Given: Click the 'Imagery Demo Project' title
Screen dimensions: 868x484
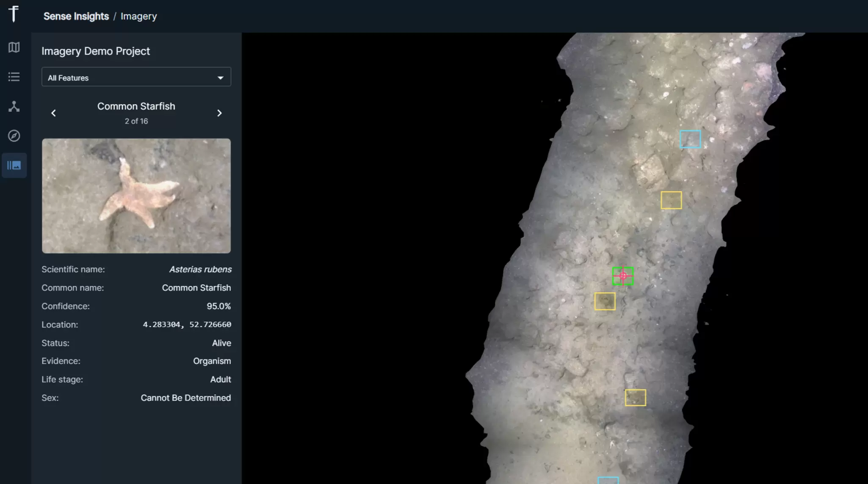Looking at the screenshot, I should click(96, 51).
